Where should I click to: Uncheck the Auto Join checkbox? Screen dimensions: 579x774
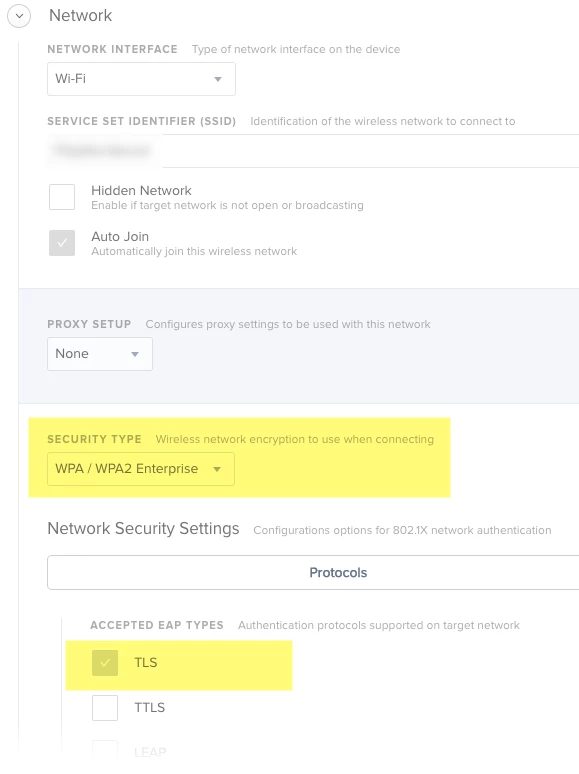(62, 243)
